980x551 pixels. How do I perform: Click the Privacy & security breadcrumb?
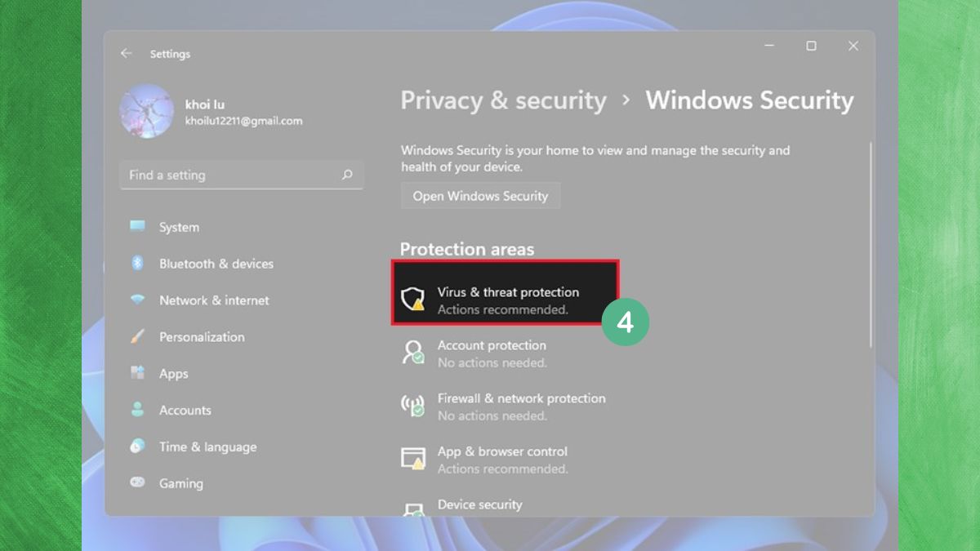503,100
